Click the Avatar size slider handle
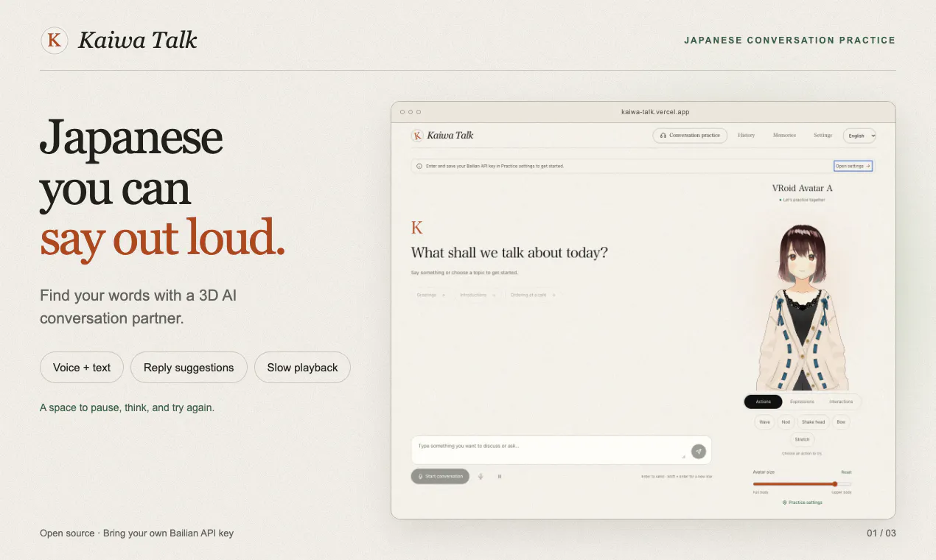Viewport: 936px width, 560px height. click(x=835, y=484)
